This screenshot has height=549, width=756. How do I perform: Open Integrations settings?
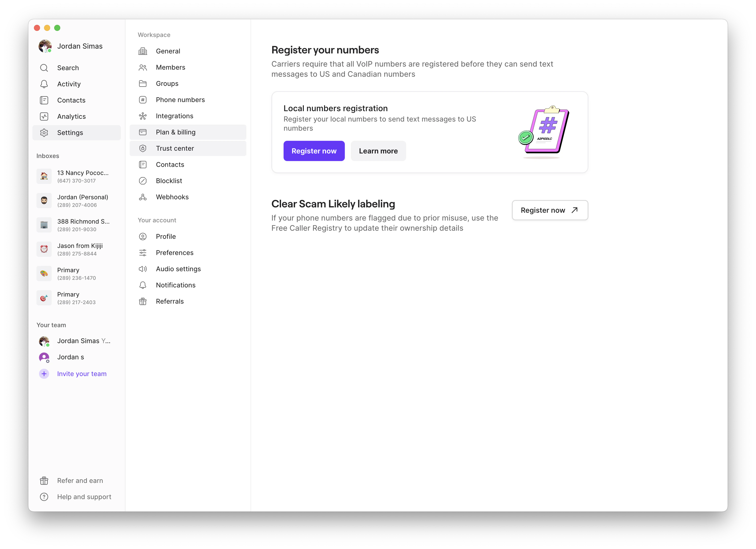pyautogui.click(x=174, y=116)
